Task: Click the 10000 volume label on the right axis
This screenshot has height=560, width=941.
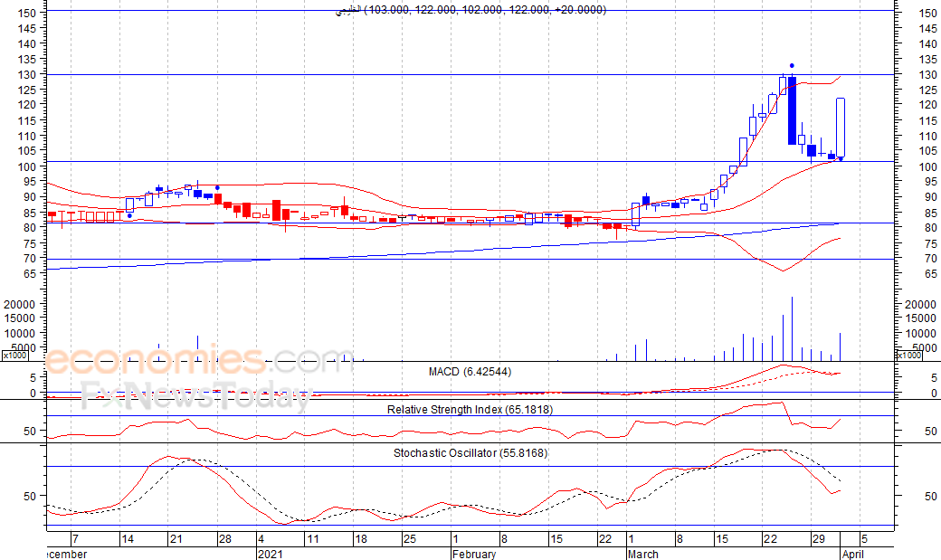Action: (920, 334)
